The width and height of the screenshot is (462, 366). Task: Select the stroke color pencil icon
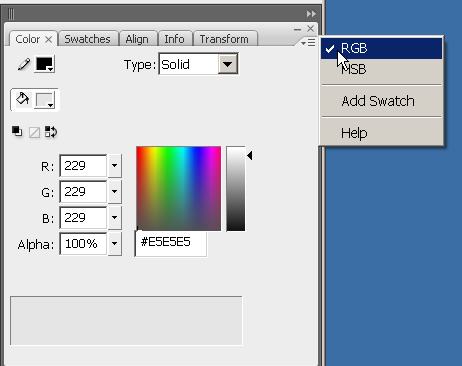coord(24,64)
